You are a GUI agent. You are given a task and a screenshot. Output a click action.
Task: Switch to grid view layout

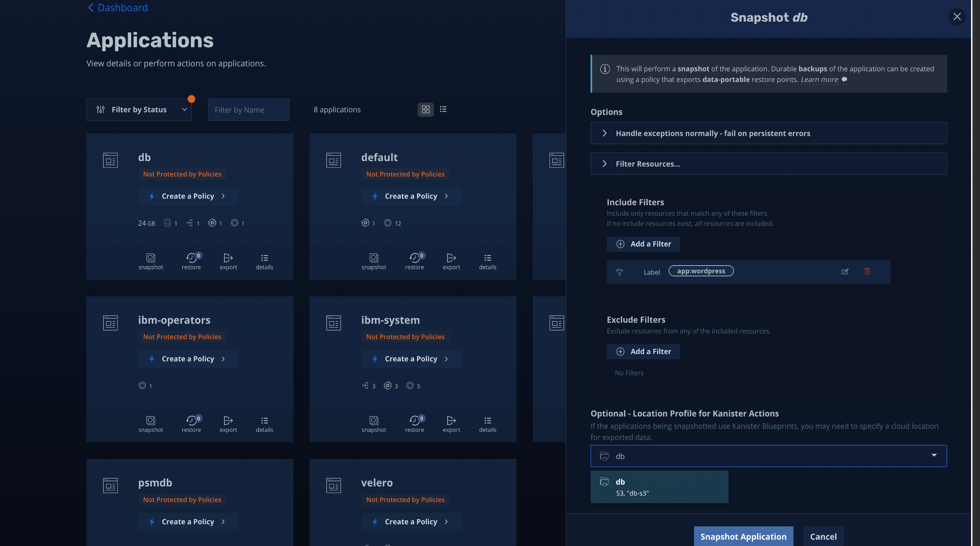click(425, 109)
